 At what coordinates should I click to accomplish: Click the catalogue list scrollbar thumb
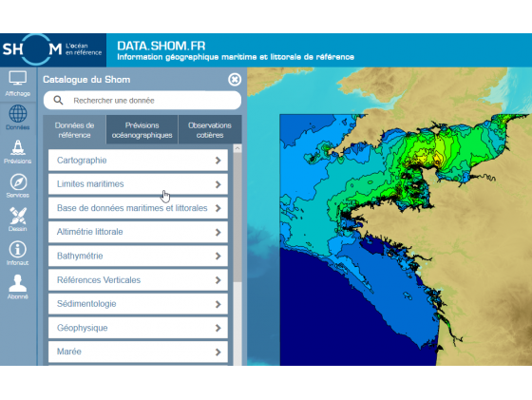coord(237,218)
